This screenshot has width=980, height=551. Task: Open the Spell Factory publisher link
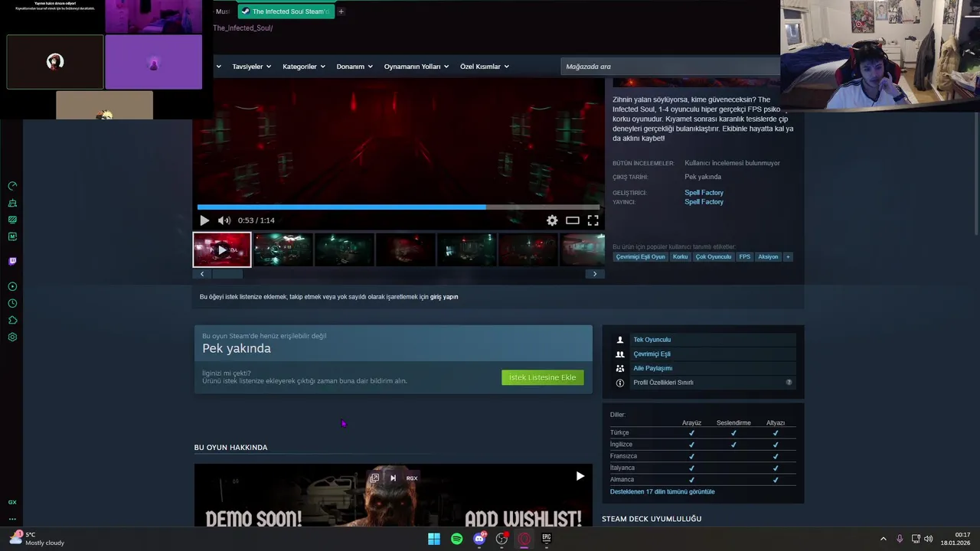coord(704,202)
